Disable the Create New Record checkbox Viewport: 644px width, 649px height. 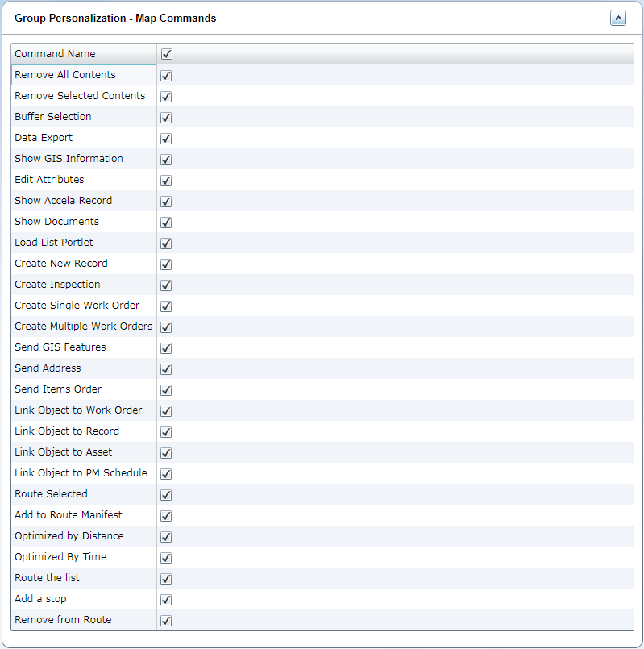click(x=167, y=264)
